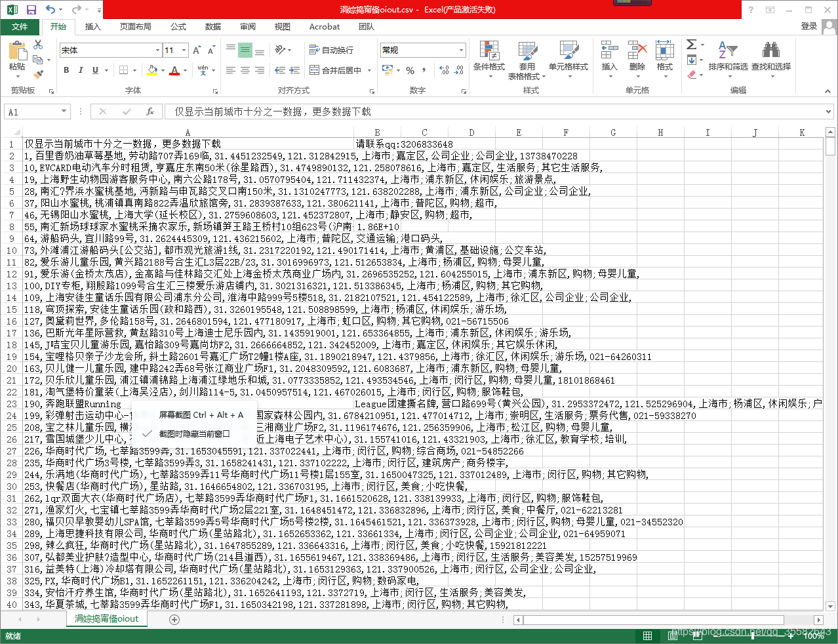Open Sort and Filter (排序和筛选) dropdown
Screen dimensions: 838x644
pos(728,60)
